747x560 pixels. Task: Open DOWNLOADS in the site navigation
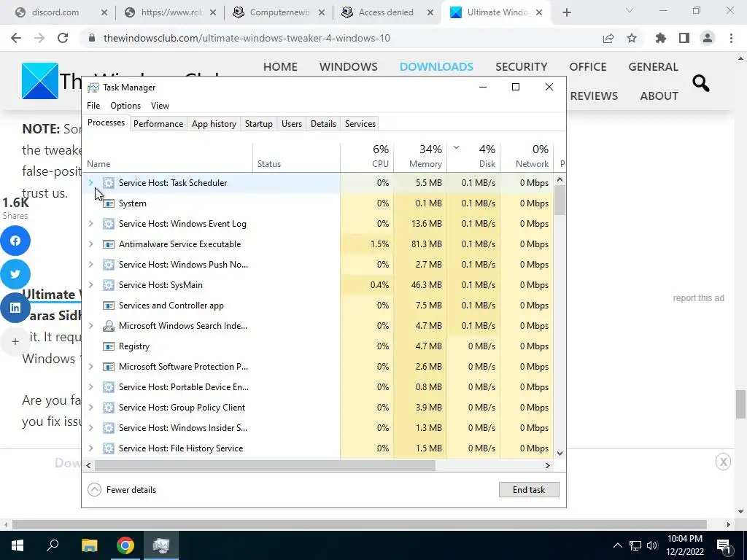tap(436, 66)
